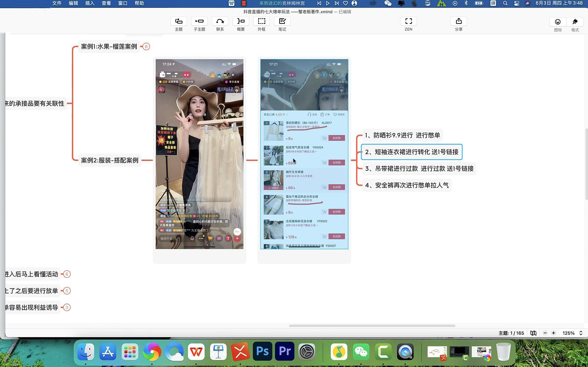Viewport: 588px width, 367px height.
Task: Click play in the menu bar music player
Action: (x=328, y=3)
